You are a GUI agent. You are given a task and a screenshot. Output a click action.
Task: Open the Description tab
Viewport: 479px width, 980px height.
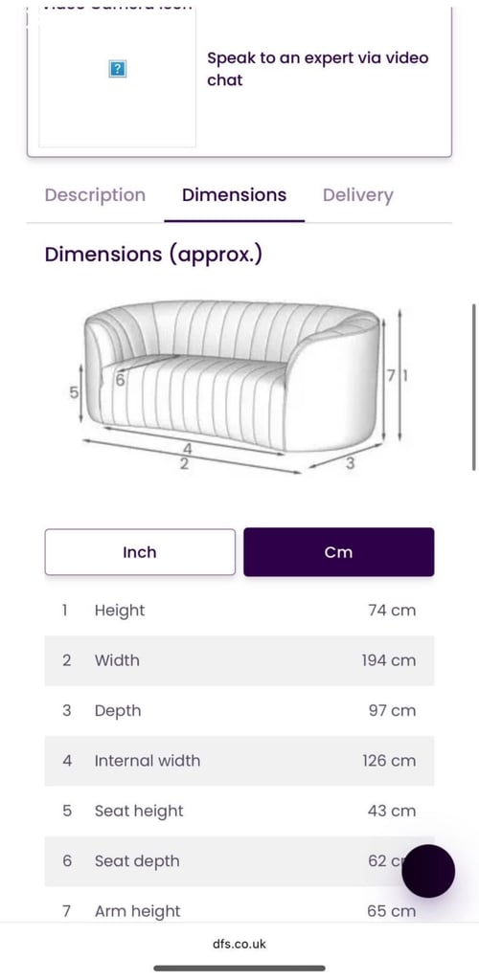95,195
